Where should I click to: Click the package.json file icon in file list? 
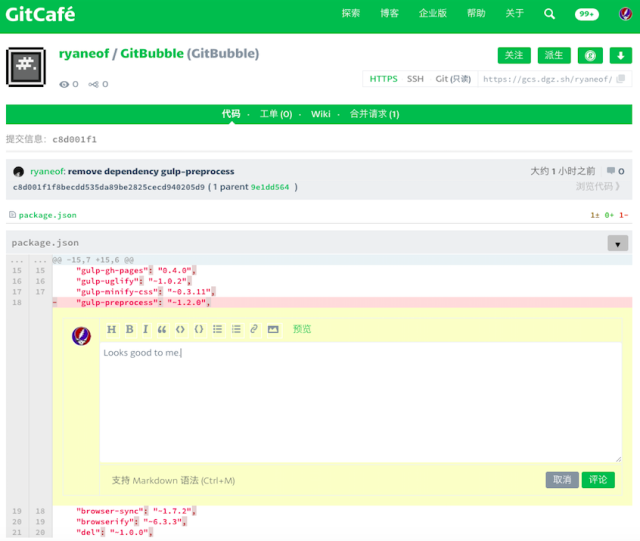(x=12, y=214)
